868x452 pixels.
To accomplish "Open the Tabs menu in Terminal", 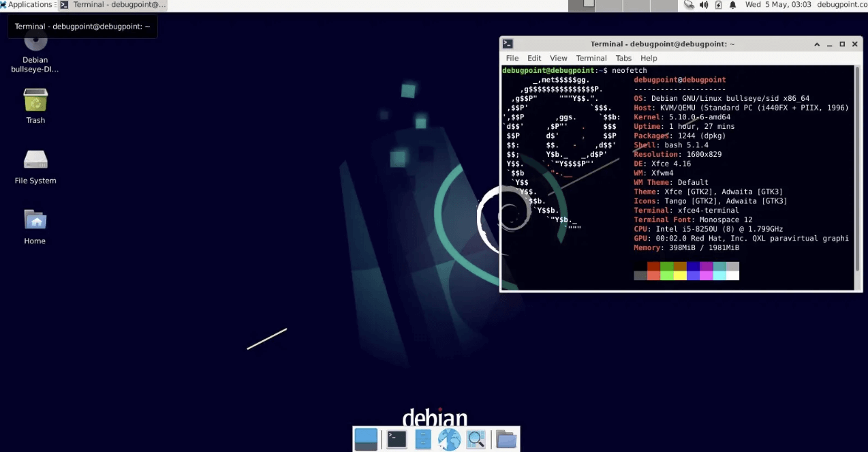I will point(623,58).
